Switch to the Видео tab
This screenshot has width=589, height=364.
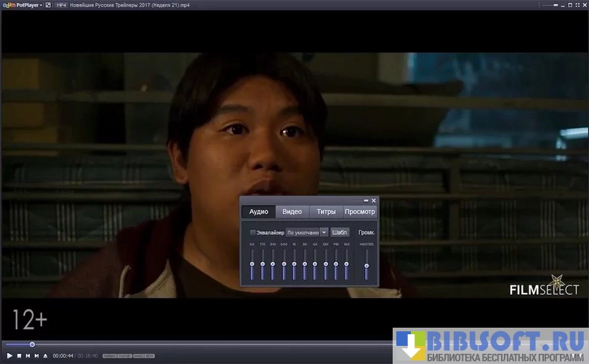292,212
